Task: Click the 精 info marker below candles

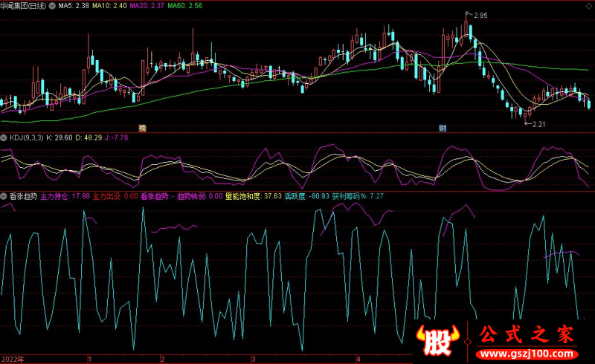Action: [142, 128]
